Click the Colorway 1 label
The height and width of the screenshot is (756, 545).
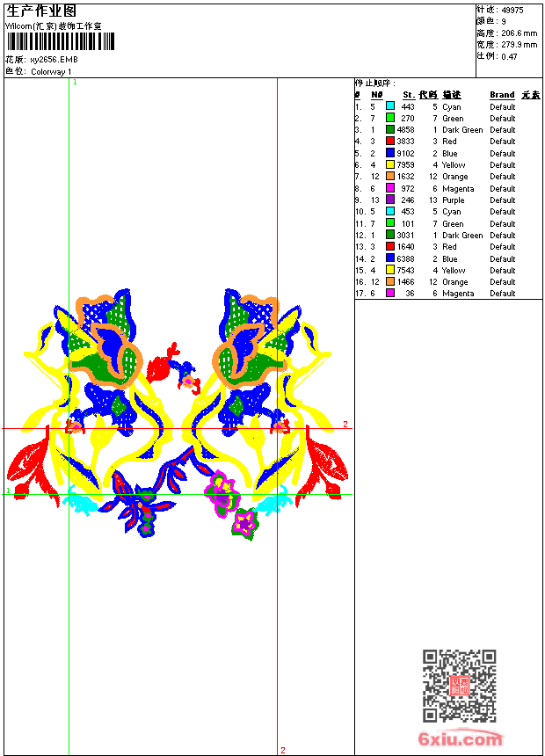click(x=51, y=72)
